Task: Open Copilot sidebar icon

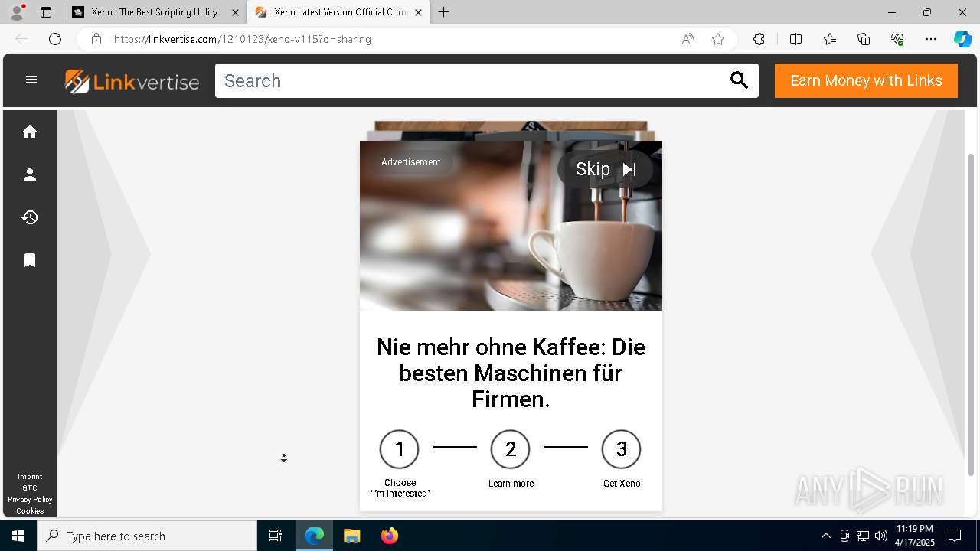Action: tap(962, 39)
